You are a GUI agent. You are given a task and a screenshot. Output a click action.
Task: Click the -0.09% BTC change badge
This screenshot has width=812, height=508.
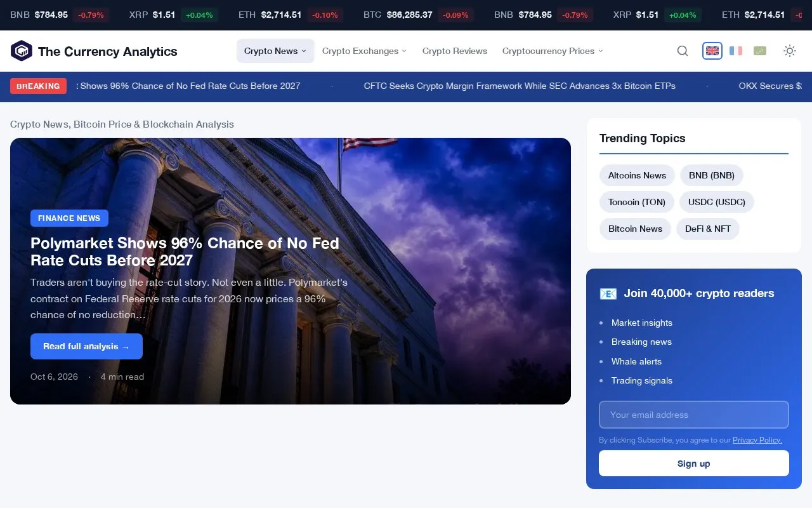[x=455, y=15]
